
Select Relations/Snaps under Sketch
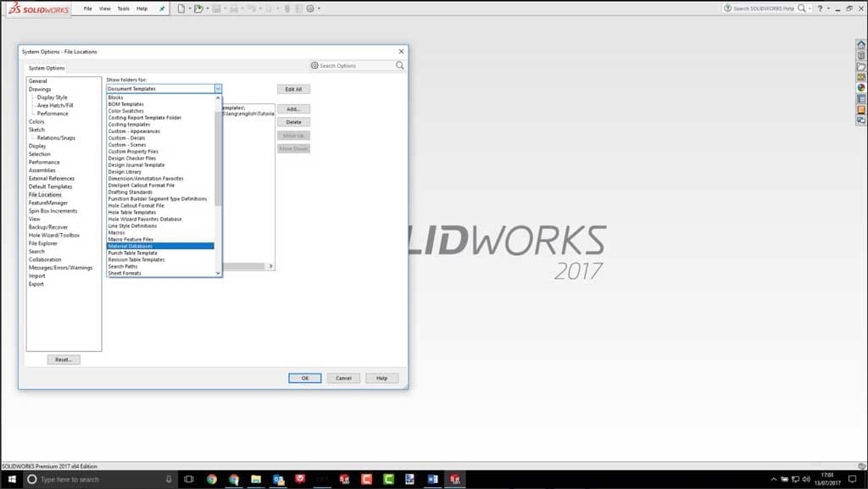[x=56, y=138]
